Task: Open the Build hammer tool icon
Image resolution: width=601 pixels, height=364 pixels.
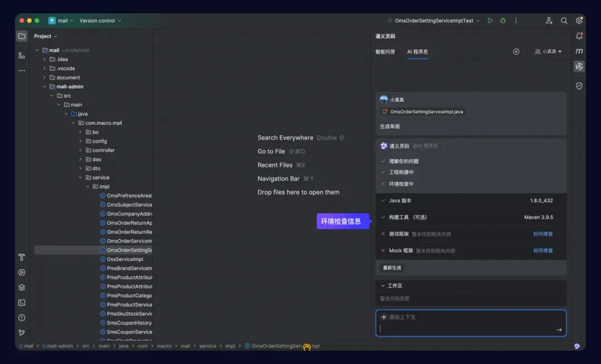Action: click(x=22, y=257)
